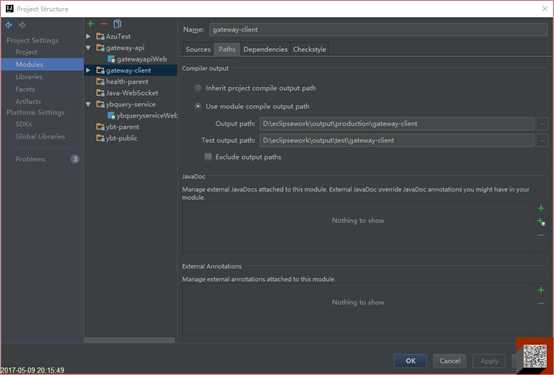Open Facets in sidebar
The height and width of the screenshot is (375, 554).
pos(25,89)
